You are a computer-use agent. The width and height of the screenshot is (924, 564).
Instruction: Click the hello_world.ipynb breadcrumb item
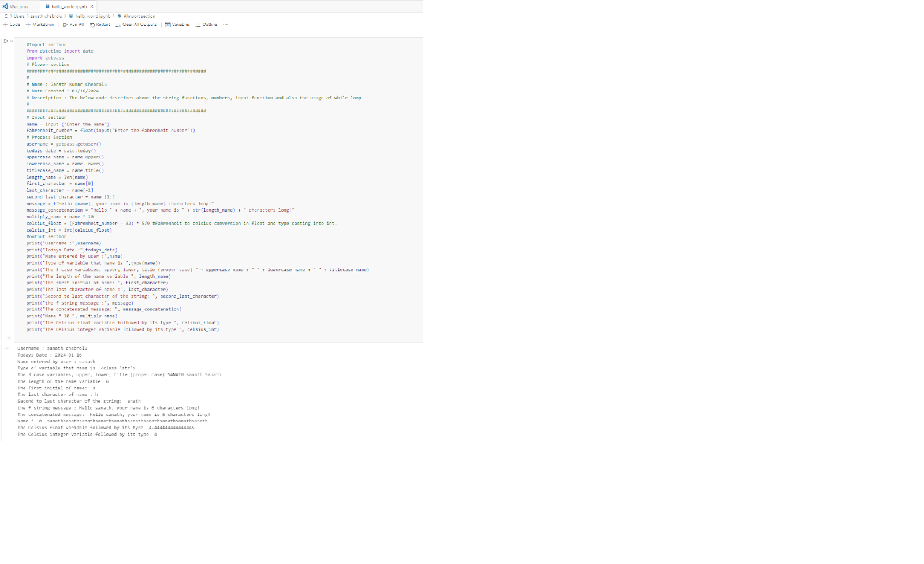coord(90,16)
